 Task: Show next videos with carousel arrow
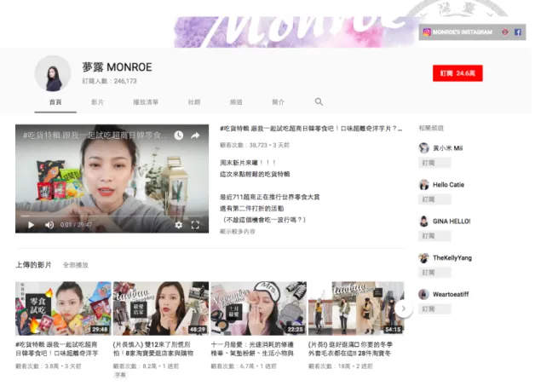(404, 308)
